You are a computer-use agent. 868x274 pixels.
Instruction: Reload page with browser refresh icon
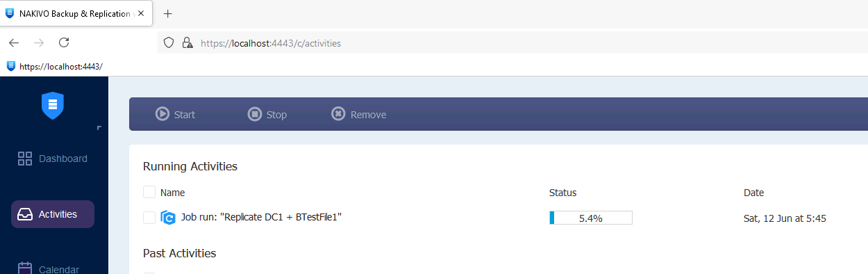pyautogui.click(x=64, y=42)
